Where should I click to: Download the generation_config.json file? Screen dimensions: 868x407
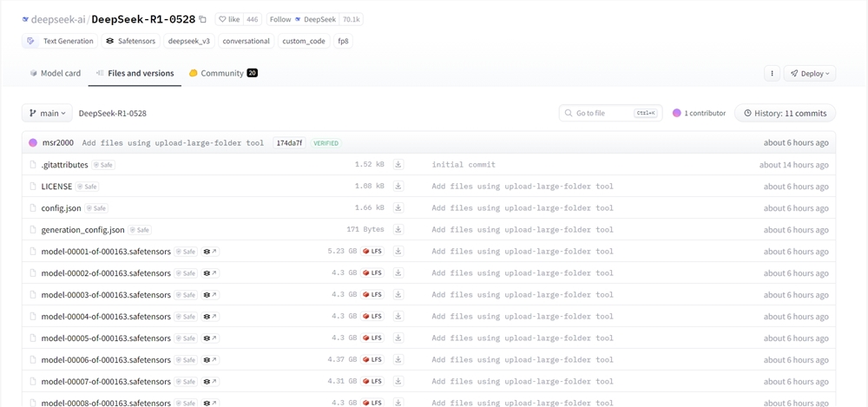pyautogui.click(x=398, y=230)
